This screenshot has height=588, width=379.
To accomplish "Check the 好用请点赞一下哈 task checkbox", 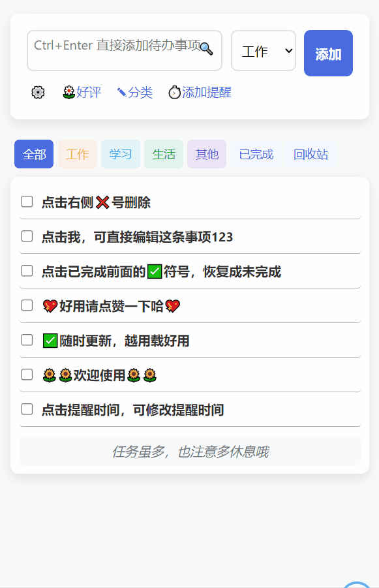I will click(x=27, y=305).
